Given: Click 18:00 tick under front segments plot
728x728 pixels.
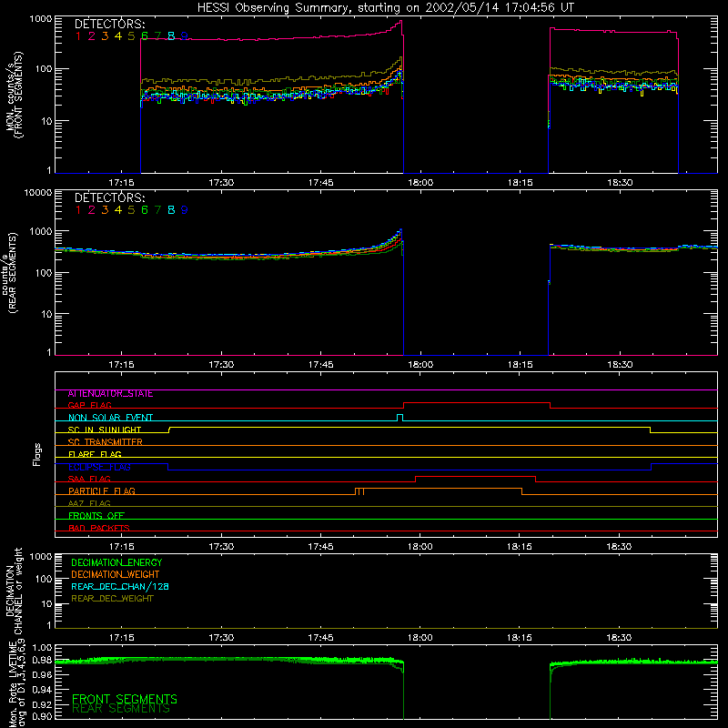Looking at the screenshot, I should tap(420, 183).
